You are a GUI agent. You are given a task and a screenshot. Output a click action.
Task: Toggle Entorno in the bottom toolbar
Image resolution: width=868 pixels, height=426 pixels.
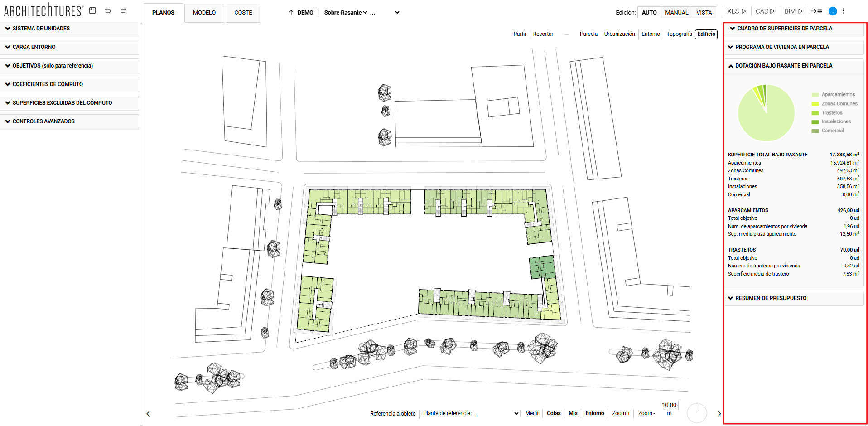594,413
